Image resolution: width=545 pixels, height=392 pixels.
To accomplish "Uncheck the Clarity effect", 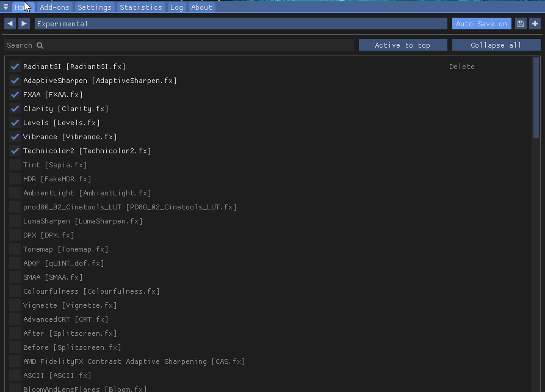I will click(x=15, y=109).
